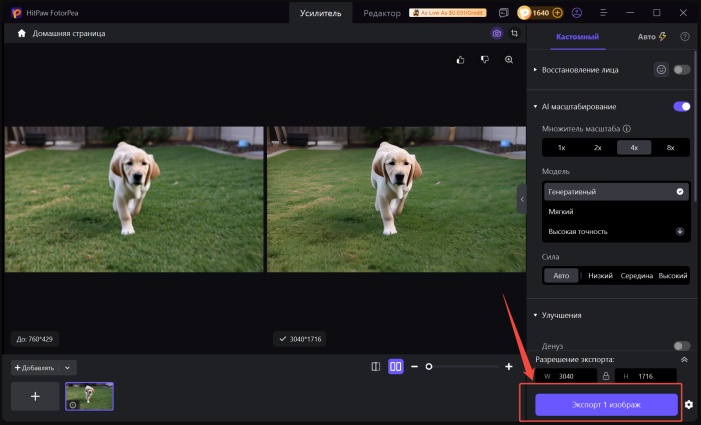The image size is (701, 425).
Task: Switch to split slider compare view
Action: point(376,367)
